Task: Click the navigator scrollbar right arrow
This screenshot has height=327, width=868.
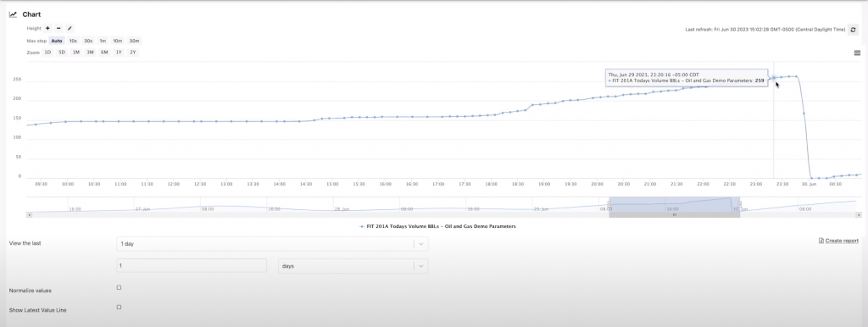Action: (859, 214)
